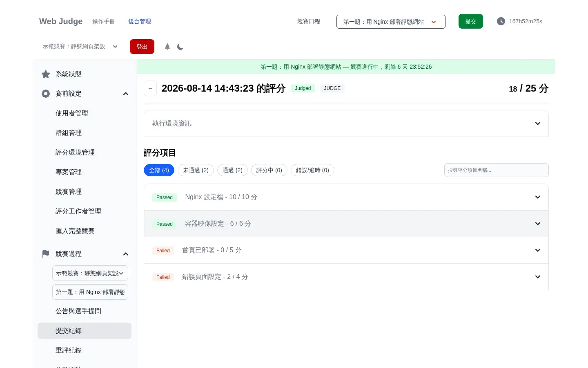Image resolution: width=588 pixels, height=368 pixels.
Task: Click the notification bell icon
Action: [x=167, y=47]
